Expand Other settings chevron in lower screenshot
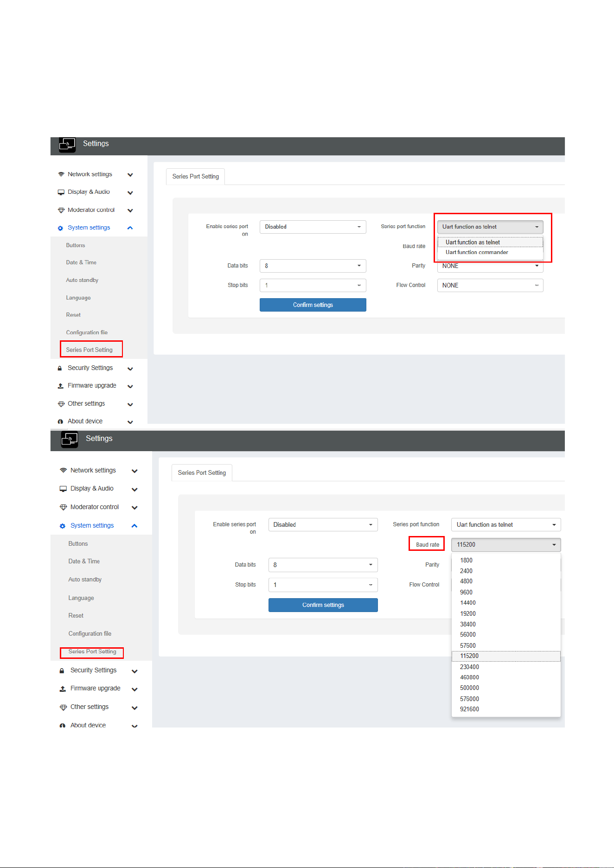Image resolution: width=614 pixels, height=868 pixels. [134, 708]
